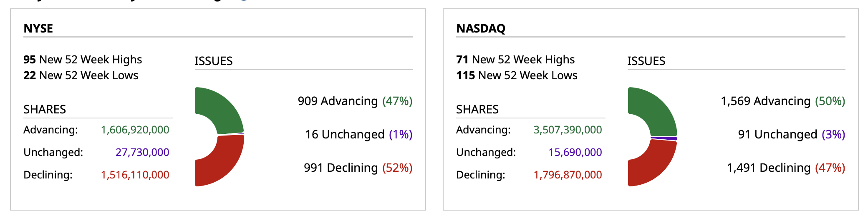868x216 pixels.
Task: Open NASDAQ 71 New 52 Week Highs
Action: [515, 60]
